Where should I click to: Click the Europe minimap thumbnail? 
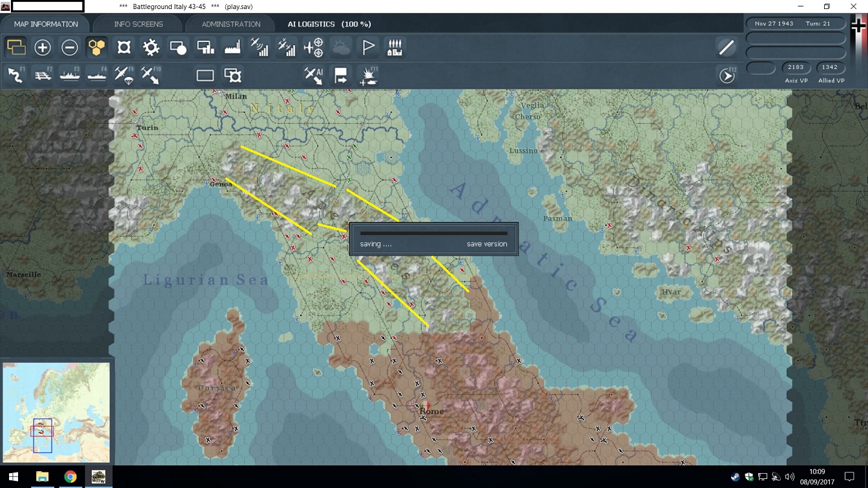pyautogui.click(x=56, y=412)
